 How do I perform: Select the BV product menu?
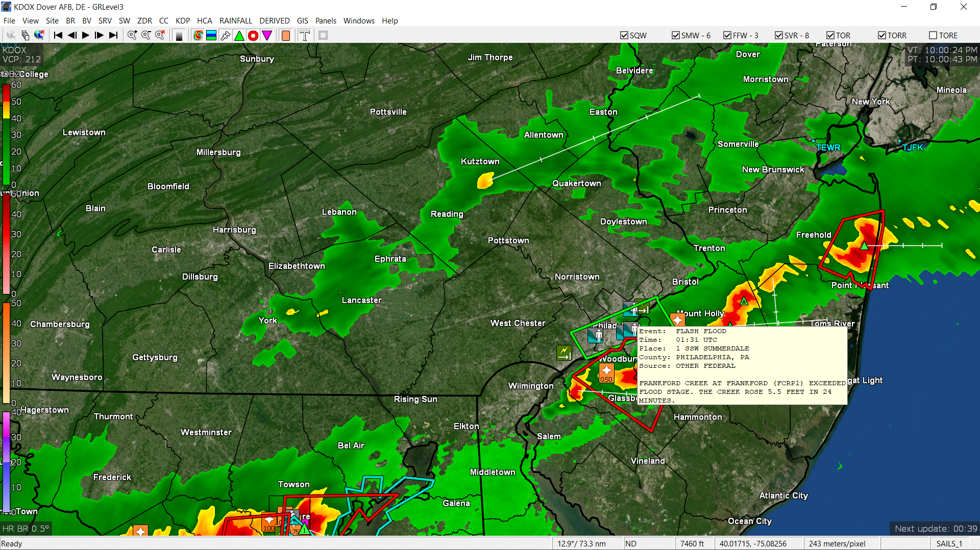tap(87, 21)
